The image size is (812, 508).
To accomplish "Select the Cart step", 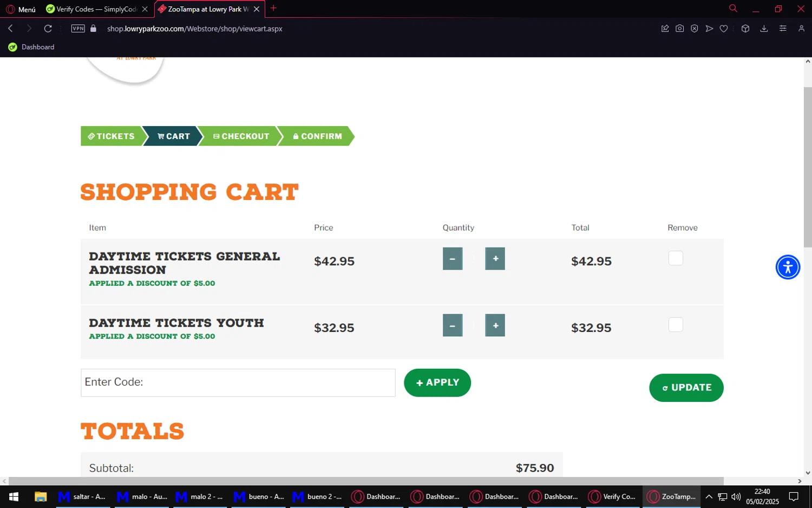I will click(173, 136).
